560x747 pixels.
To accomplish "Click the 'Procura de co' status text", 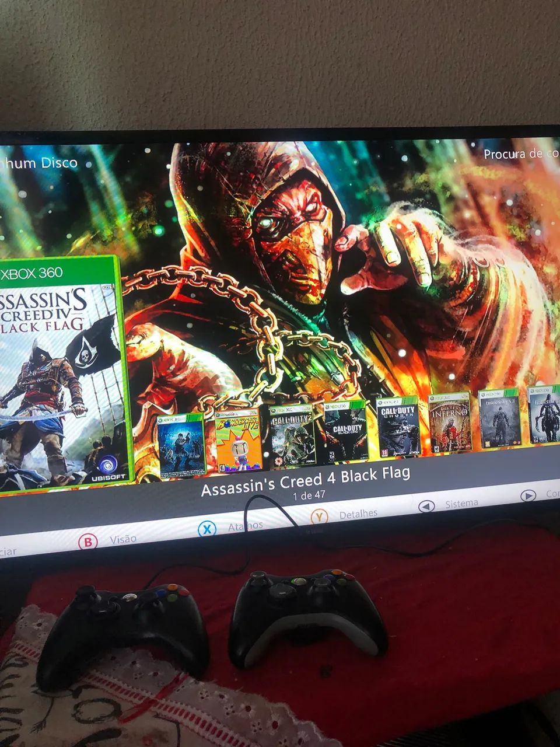I will (521, 154).
